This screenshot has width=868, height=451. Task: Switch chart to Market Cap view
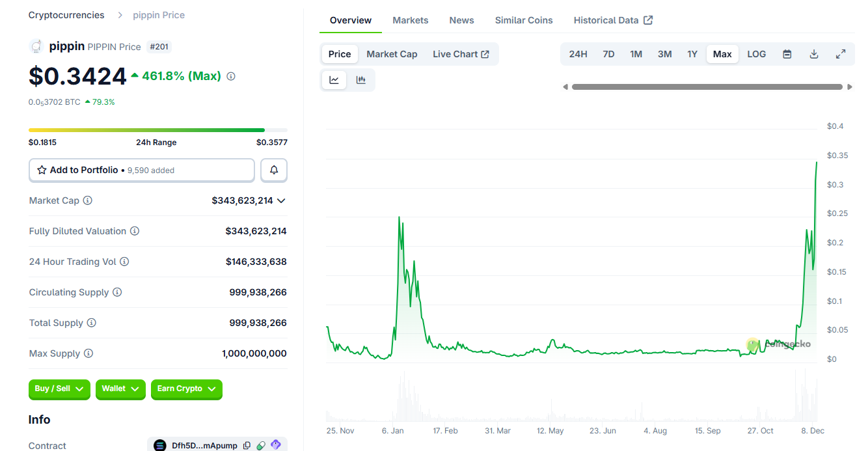(x=392, y=54)
